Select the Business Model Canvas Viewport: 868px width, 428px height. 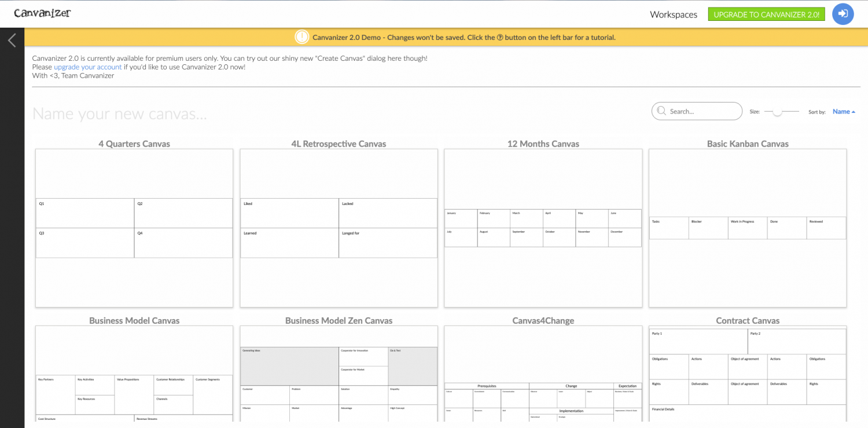point(134,376)
